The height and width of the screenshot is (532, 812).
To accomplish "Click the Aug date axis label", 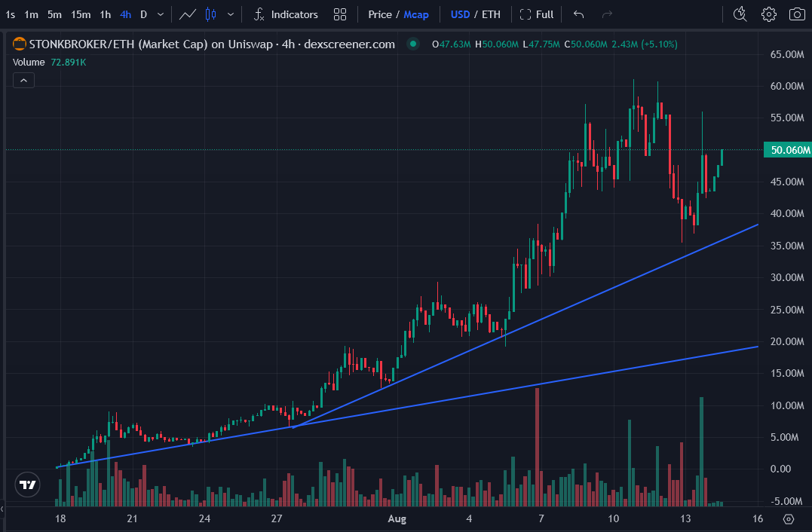I will (x=397, y=518).
